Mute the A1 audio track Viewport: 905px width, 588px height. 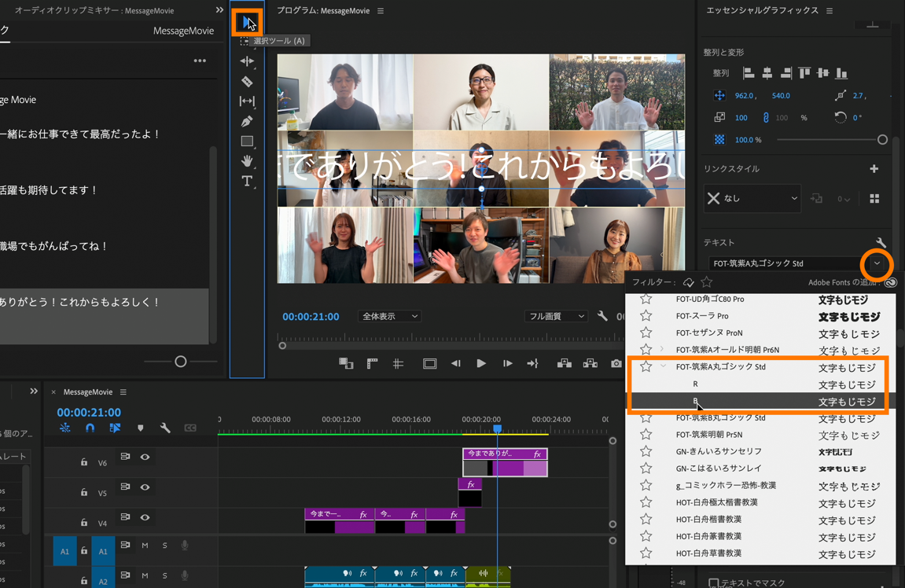[x=145, y=546]
